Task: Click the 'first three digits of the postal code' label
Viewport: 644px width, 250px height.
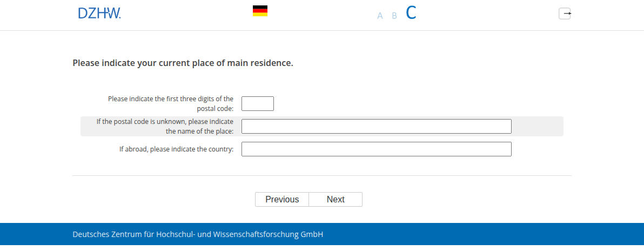Action: [170, 103]
